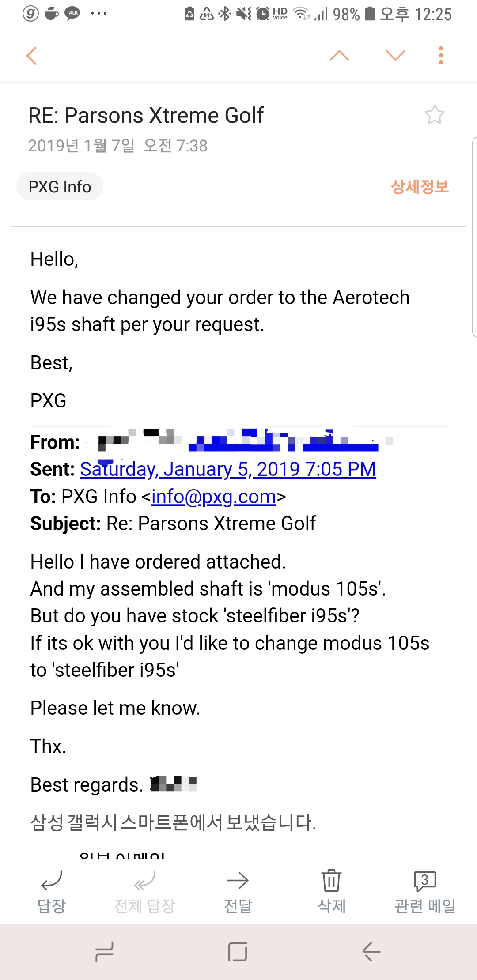The height and width of the screenshot is (980, 477).
Task: Tap the back arrow to leave email
Action: pos(32,56)
